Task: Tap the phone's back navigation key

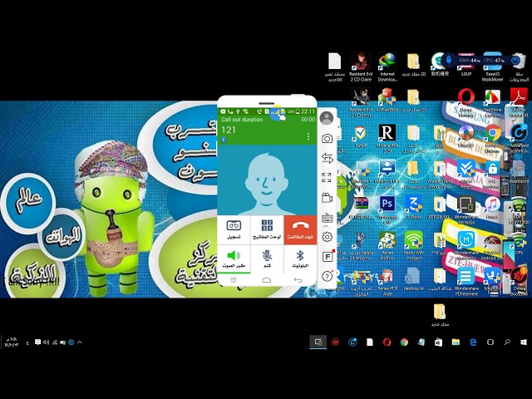Action: [x=298, y=280]
